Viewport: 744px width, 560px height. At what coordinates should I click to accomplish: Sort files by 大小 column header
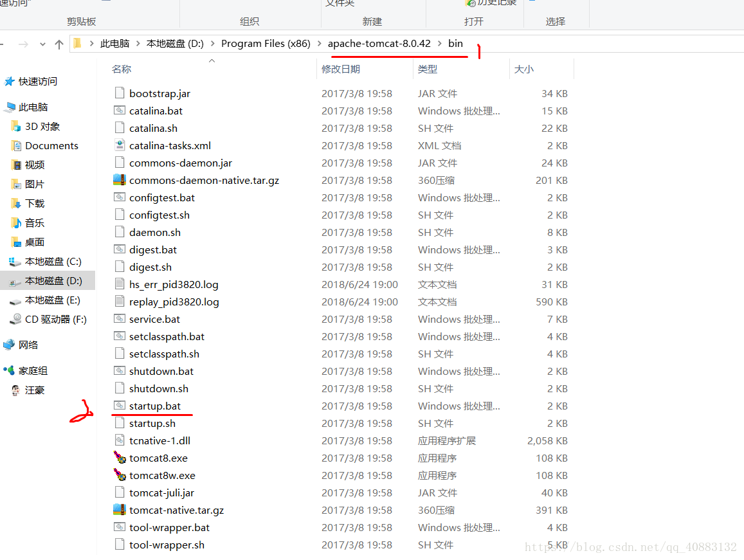coord(524,69)
